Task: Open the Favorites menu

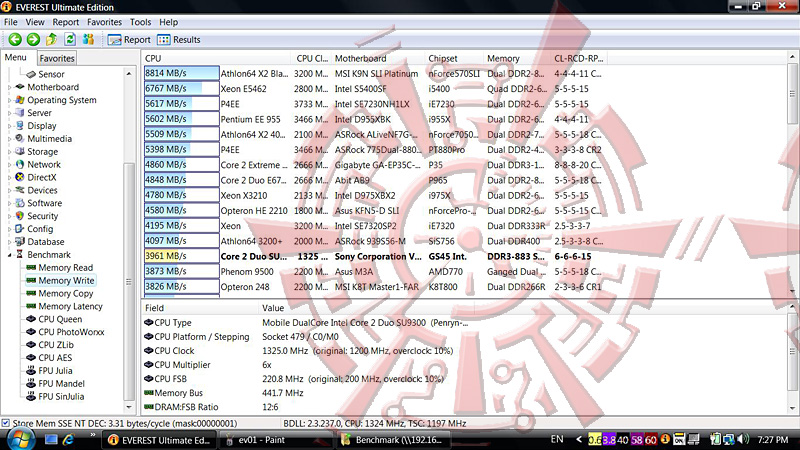Action: [x=104, y=22]
